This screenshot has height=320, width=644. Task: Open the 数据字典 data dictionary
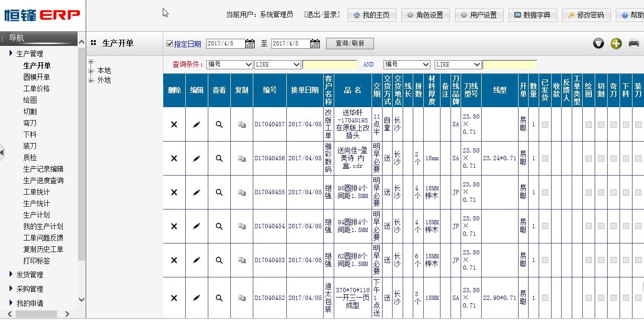533,15
